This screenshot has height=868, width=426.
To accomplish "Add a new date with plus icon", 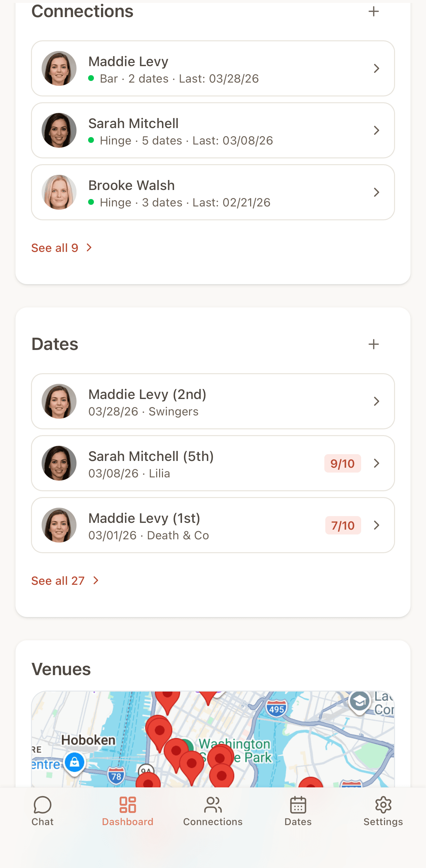I will pyautogui.click(x=373, y=344).
